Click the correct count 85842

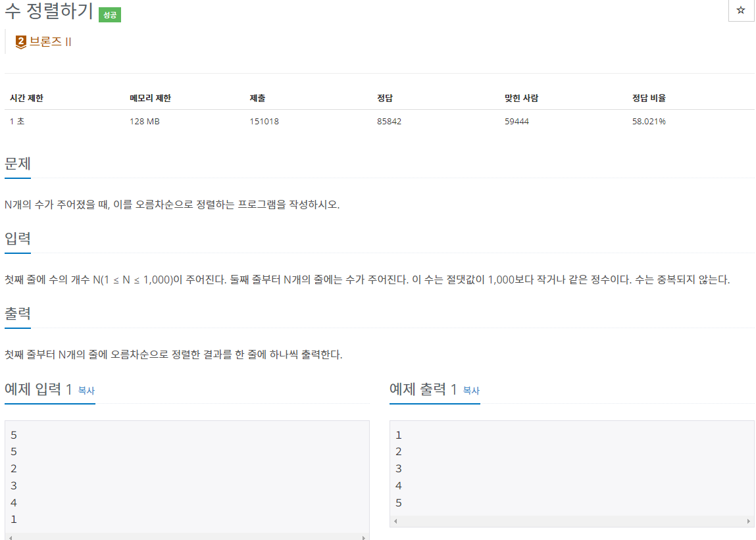pyautogui.click(x=389, y=121)
